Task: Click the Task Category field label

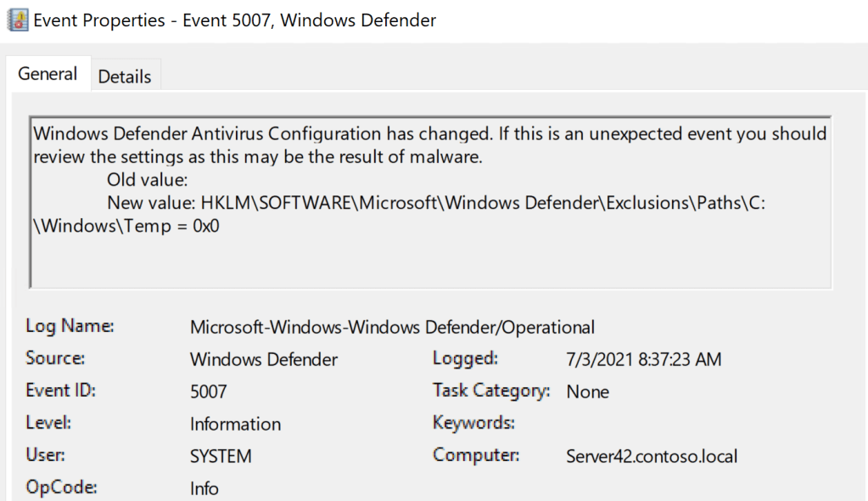Action: tap(491, 391)
